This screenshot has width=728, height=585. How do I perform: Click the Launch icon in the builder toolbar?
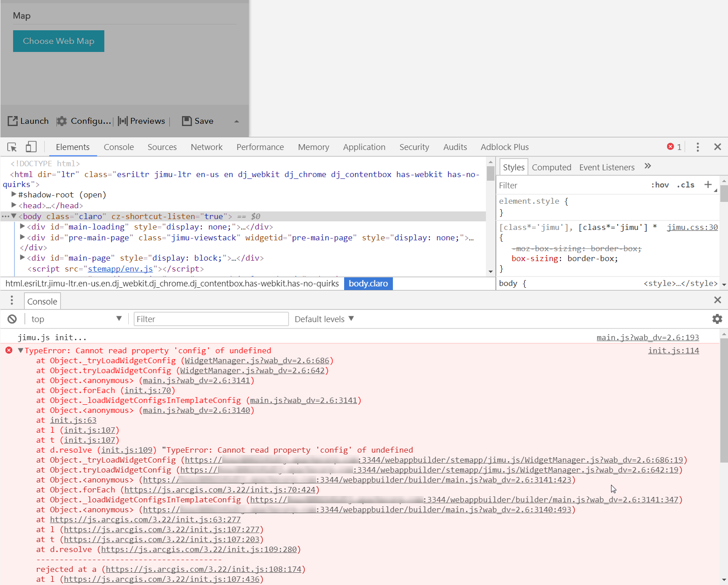13,121
